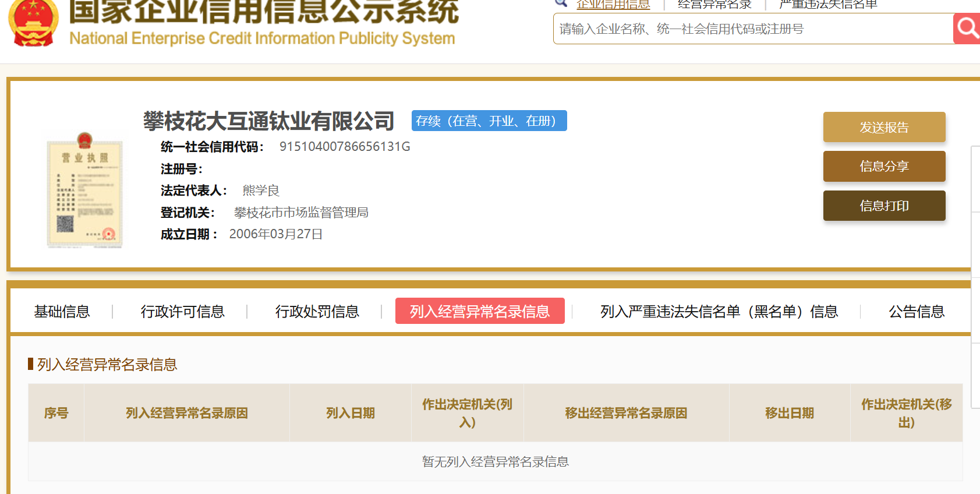Click the establishment date 2006年03月27日
980x494 pixels.
(x=276, y=234)
